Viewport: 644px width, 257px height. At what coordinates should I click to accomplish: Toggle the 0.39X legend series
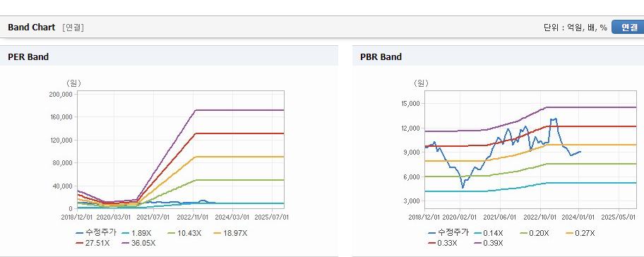point(489,243)
